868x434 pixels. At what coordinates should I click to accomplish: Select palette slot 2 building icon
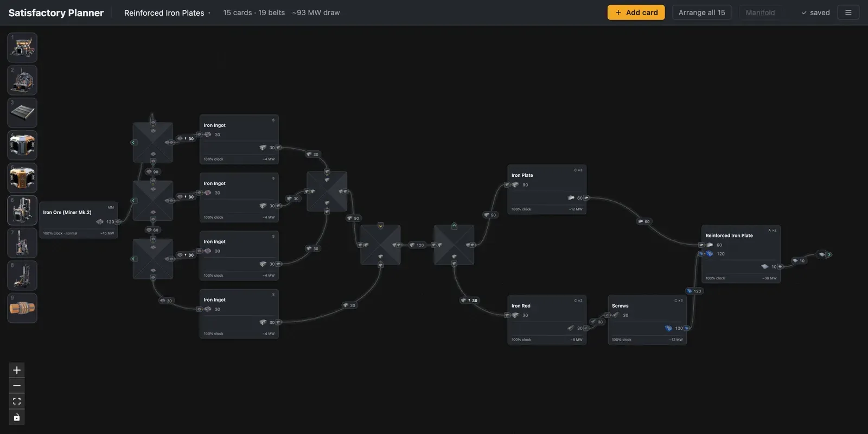coord(22,80)
